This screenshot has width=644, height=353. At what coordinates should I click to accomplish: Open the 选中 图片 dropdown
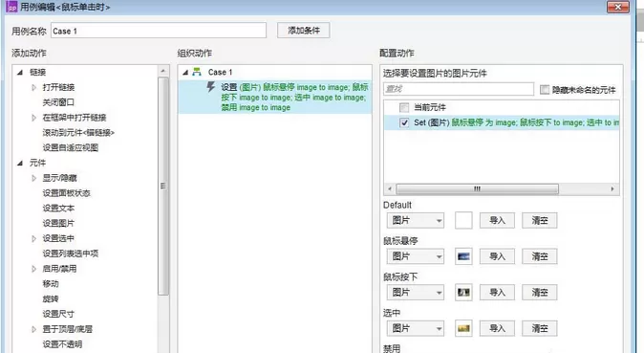pyautogui.click(x=416, y=328)
